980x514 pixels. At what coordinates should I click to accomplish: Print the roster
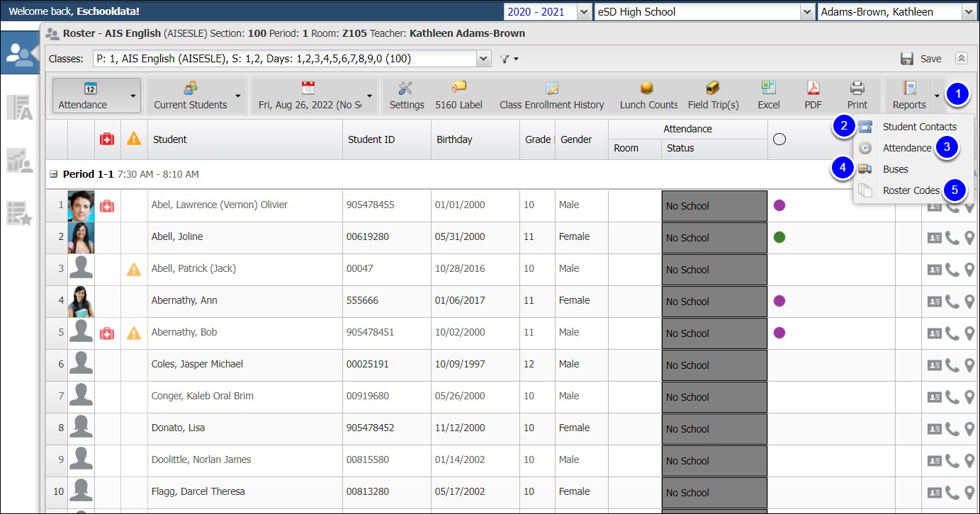click(x=857, y=96)
